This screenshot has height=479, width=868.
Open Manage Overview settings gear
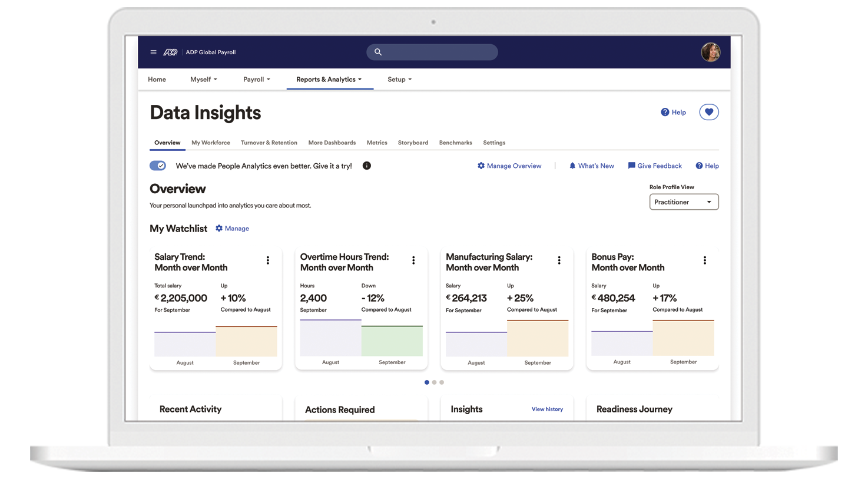tap(481, 166)
